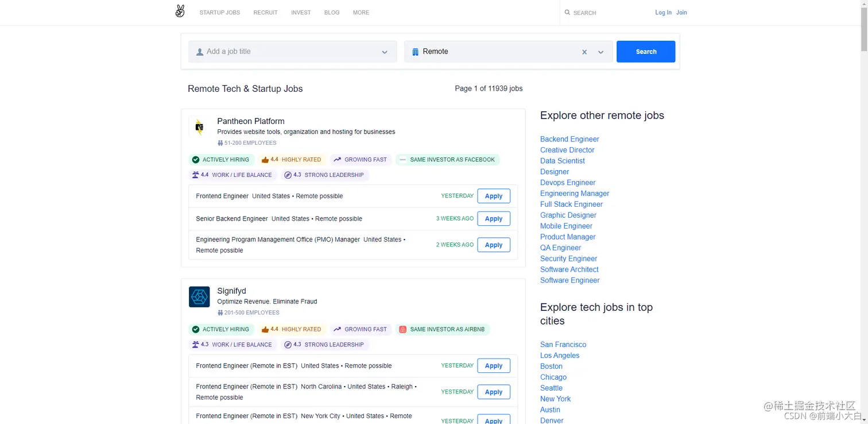Click Pantheon's 4.4 Highly Rated thumbs-up badge
The height and width of the screenshot is (424, 868).
[x=292, y=160]
